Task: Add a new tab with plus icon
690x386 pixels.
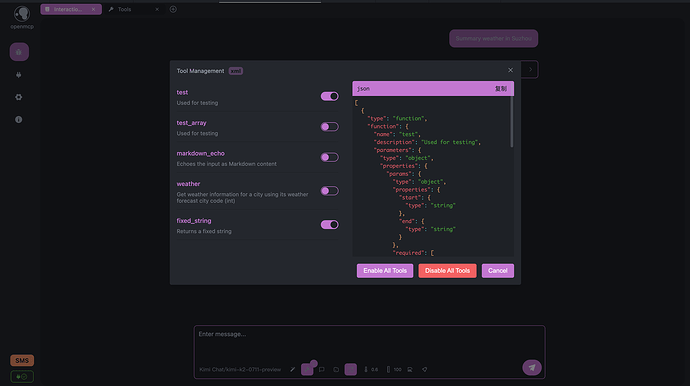Action: pos(173,9)
